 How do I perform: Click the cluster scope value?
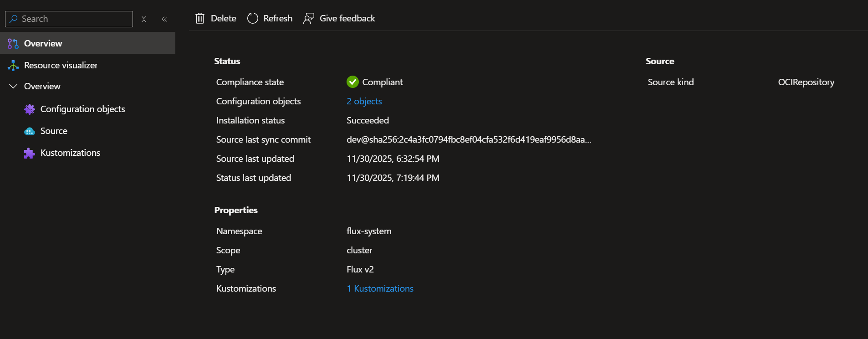[359, 250]
